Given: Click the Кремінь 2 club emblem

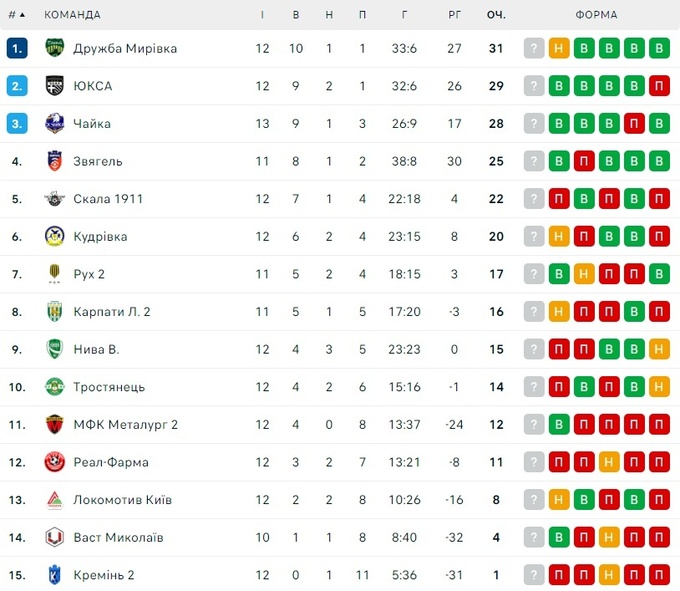Looking at the screenshot, I should coord(55,575).
